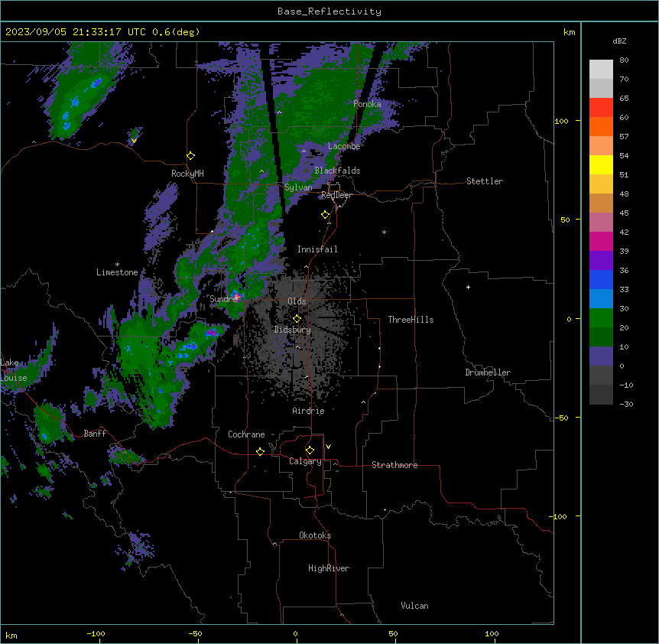659x644 pixels.
Task: Click the asterisk marker above Limestone label
Action: point(117,265)
